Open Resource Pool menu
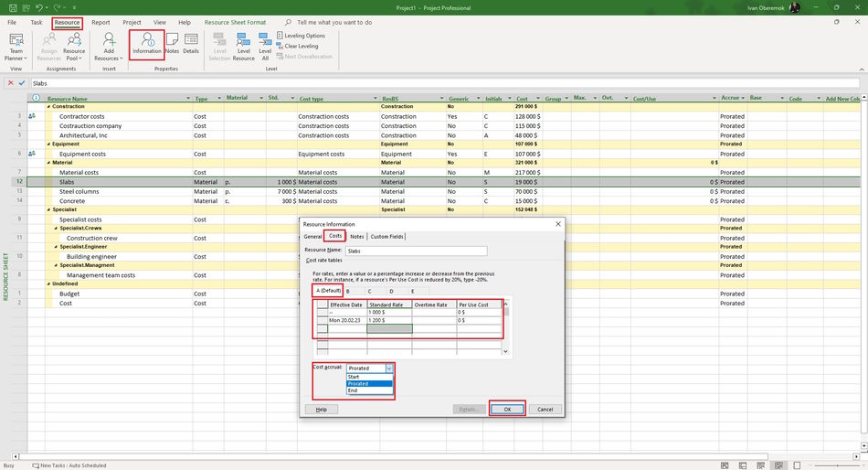868x470 pixels. [x=74, y=47]
